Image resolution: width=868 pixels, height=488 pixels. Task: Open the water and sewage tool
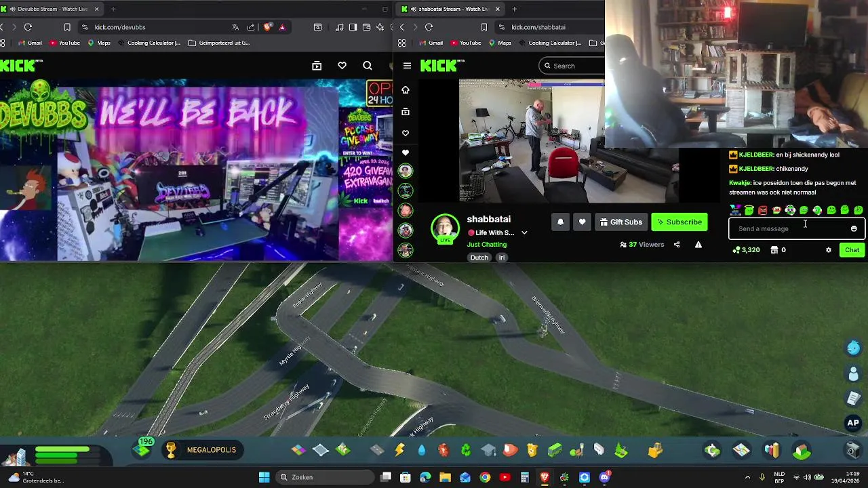pos(422,450)
